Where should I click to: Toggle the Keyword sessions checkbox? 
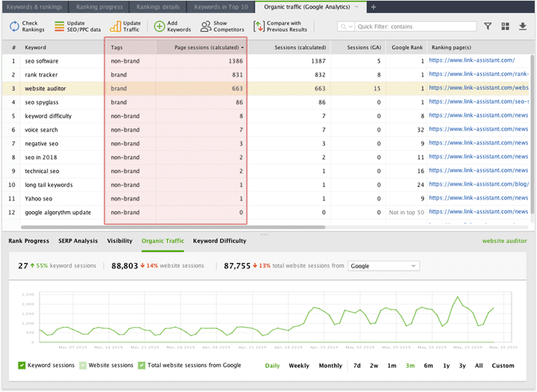click(x=22, y=365)
